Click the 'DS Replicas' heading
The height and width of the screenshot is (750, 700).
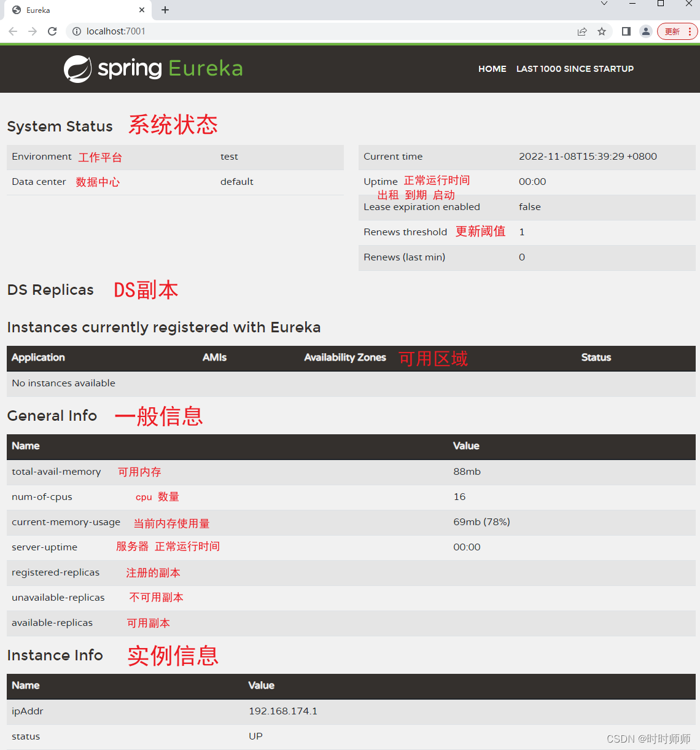50,290
